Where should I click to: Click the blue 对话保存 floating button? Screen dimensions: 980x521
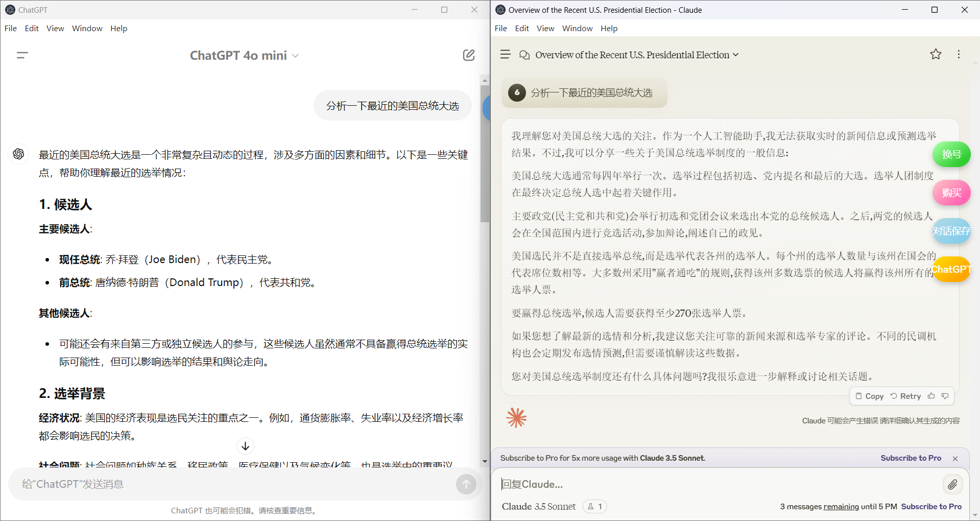point(951,231)
